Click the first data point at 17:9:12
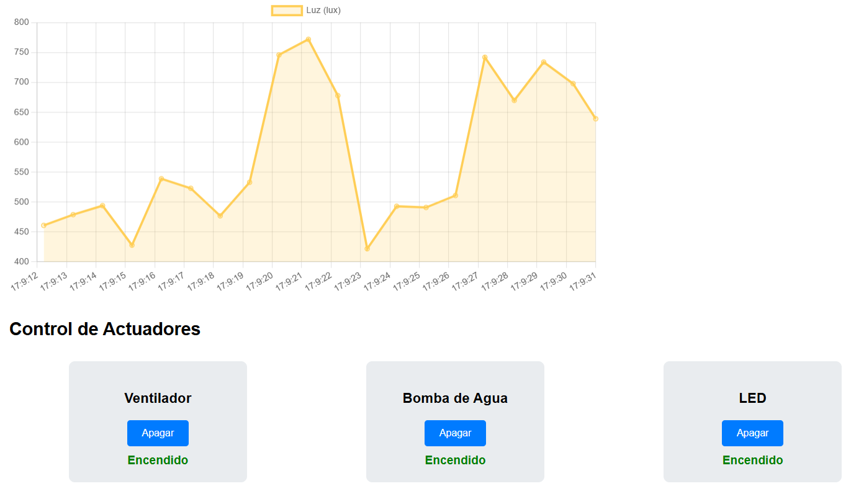The image size is (851, 504). click(x=43, y=225)
